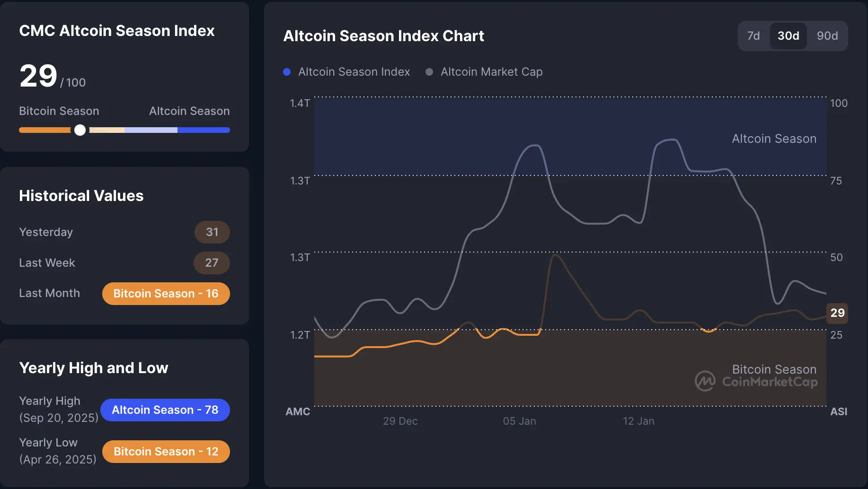Click the Bitcoin Season - 16 badge
This screenshot has width=868, height=489.
tap(166, 293)
